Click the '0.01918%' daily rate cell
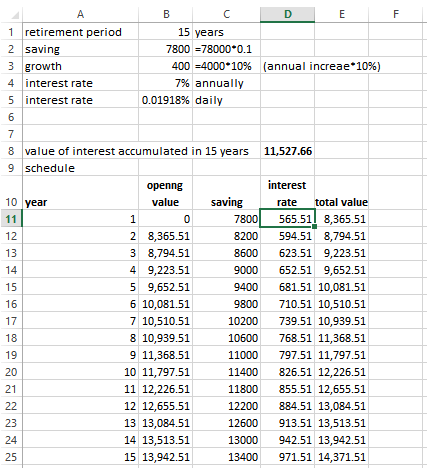Screen dimensions: 428x469 click(x=166, y=100)
